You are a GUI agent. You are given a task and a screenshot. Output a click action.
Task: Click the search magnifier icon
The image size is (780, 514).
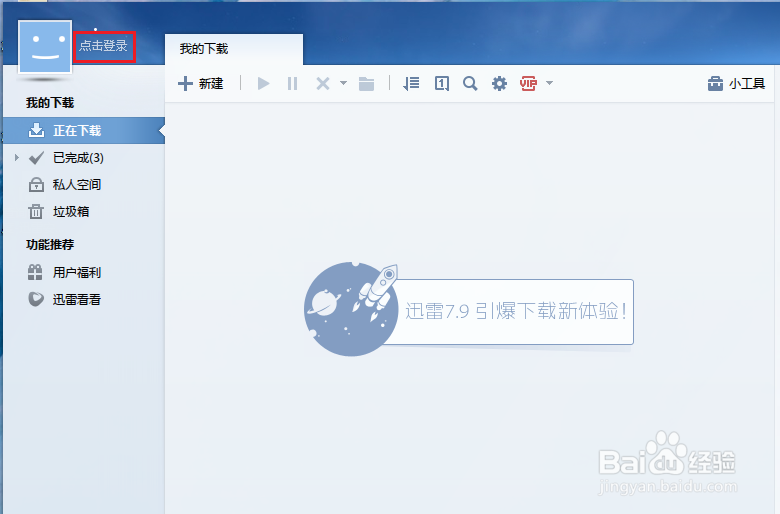click(x=470, y=84)
